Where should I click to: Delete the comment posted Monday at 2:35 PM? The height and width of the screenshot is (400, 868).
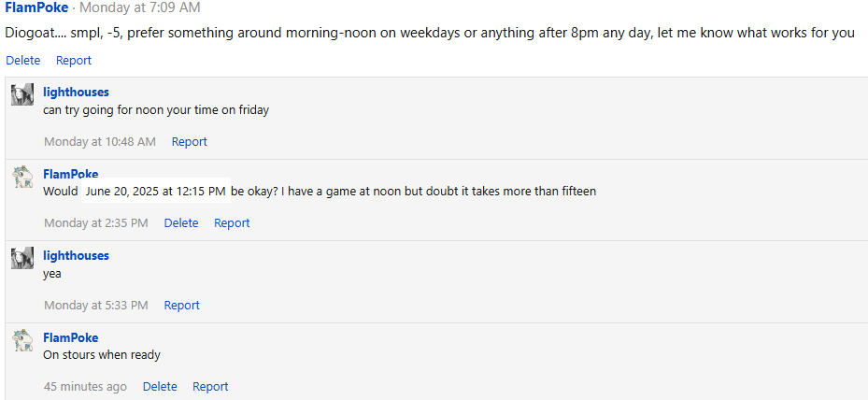pyautogui.click(x=181, y=223)
